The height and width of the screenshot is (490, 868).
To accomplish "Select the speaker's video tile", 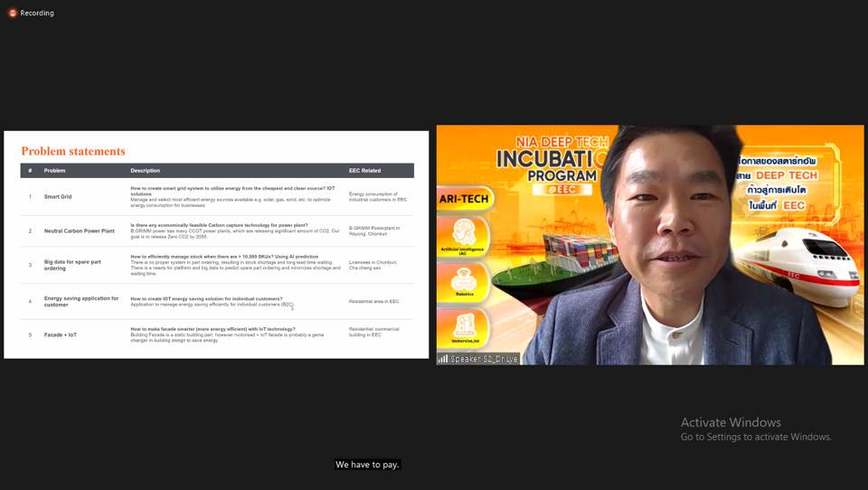I will pyautogui.click(x=650, y=245).
